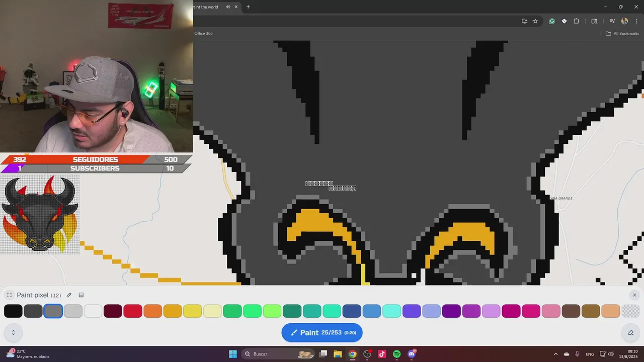
Task: Click the fullscreen expand icon beside Paint pixel
Action: coord(9,295)
